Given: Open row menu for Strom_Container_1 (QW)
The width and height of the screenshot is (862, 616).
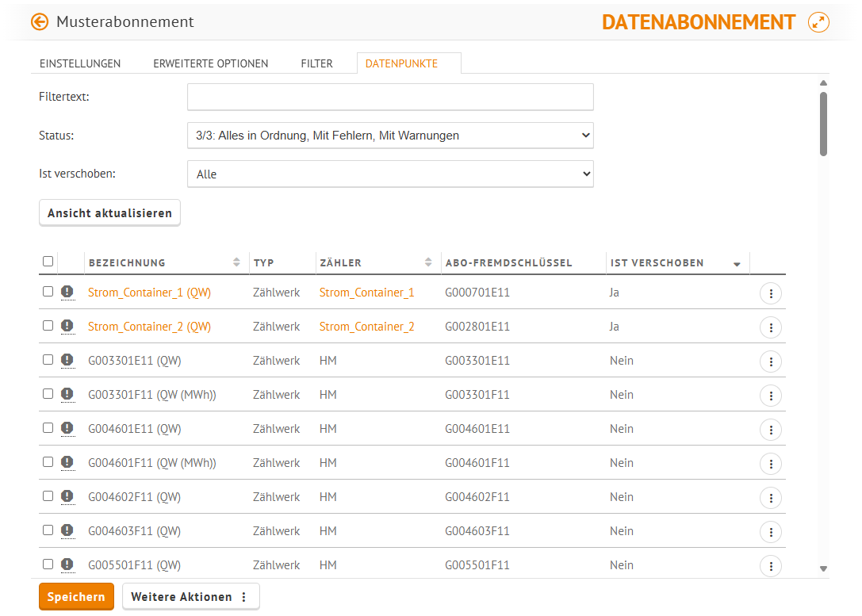Looking at the screenshot, I should point(771,294).
